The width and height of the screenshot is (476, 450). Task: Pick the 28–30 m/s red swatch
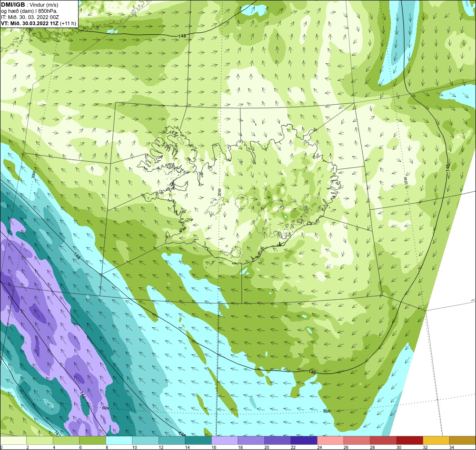pyautogui.click(x=383, y=440)
